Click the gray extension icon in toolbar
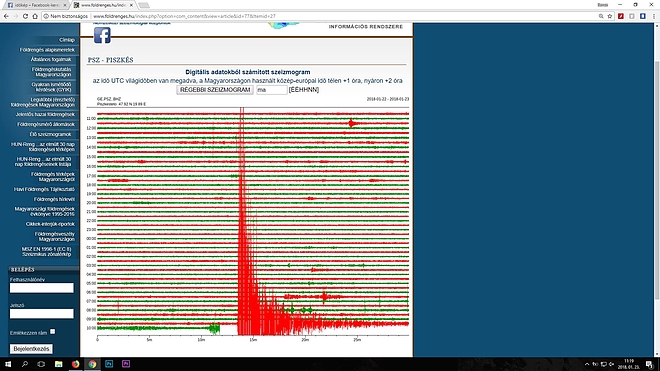The image size is (660, 371). (631, 16)
